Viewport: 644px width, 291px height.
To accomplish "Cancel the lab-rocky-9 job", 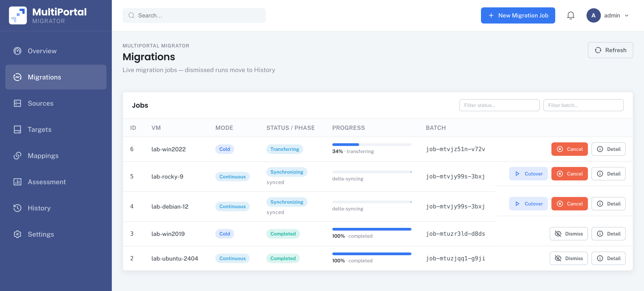I will point(569,174).
